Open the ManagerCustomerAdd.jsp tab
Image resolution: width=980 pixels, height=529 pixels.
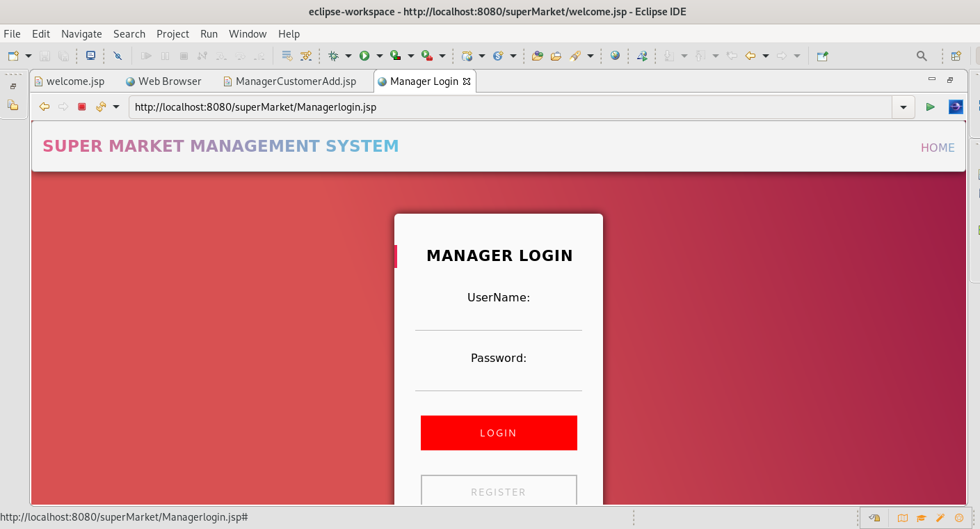(294, 81)
